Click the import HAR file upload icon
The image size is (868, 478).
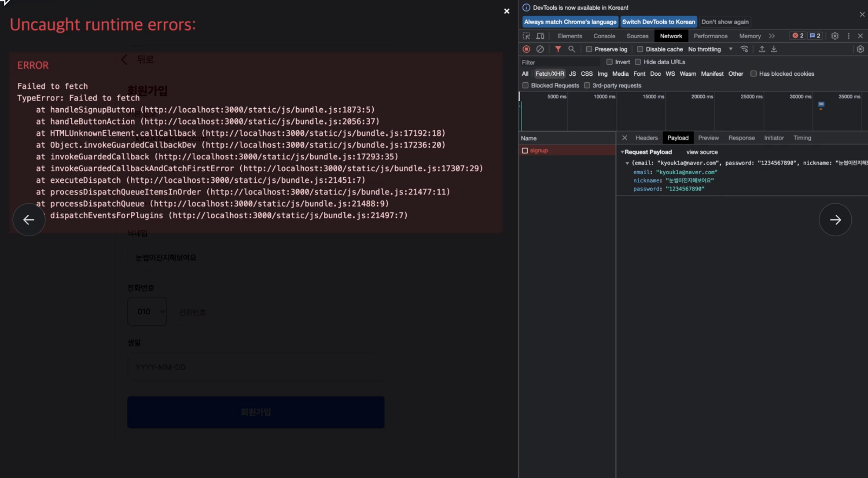pos(761,49)
